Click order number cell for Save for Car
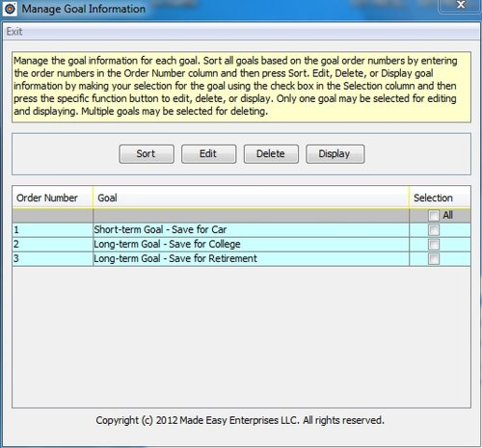 point(53,230)
